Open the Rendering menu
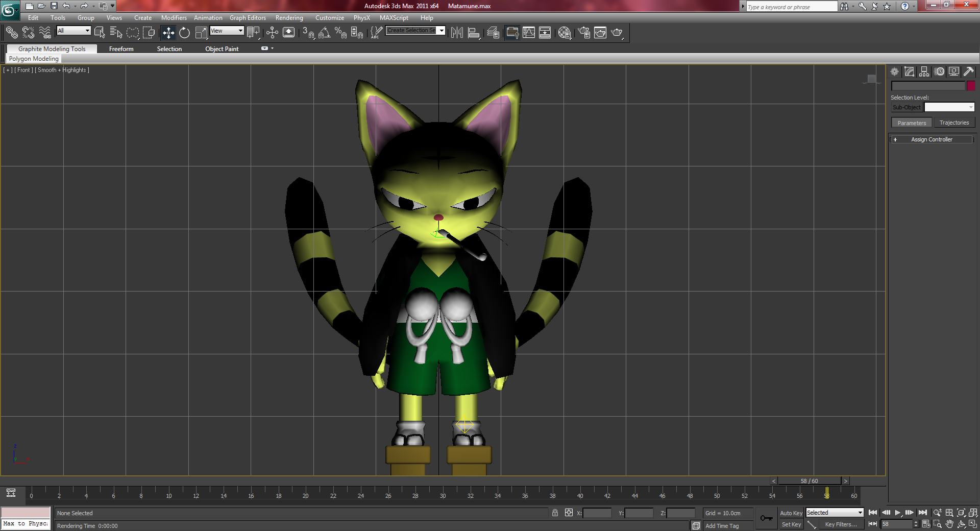980x531 pixels. (289, 18)
